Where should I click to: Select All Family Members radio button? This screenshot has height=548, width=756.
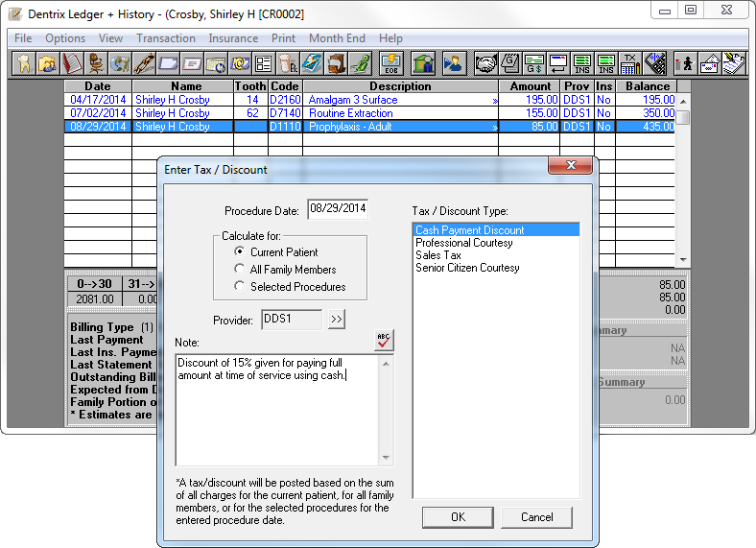coord(239,269)
